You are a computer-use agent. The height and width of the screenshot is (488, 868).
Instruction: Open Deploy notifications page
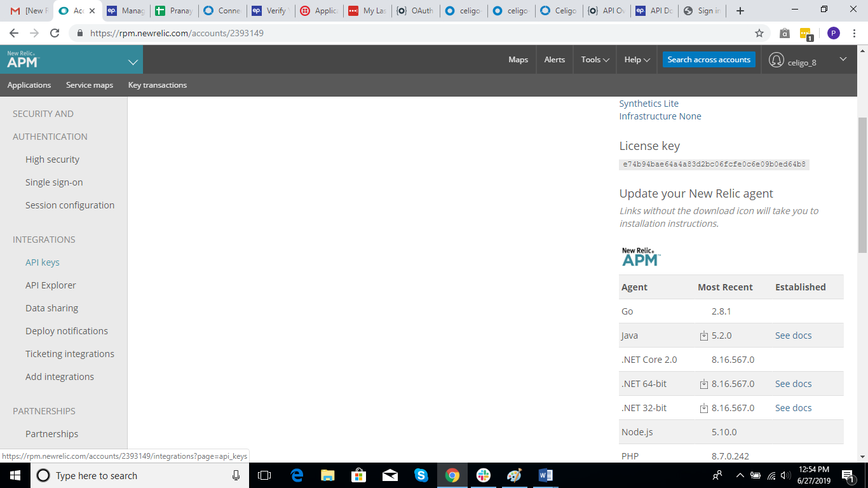67,331
